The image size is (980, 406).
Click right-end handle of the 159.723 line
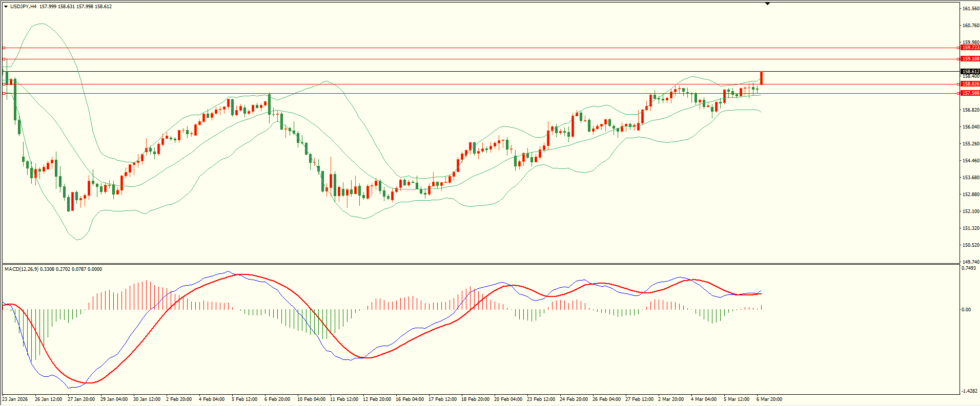point(958,48)
